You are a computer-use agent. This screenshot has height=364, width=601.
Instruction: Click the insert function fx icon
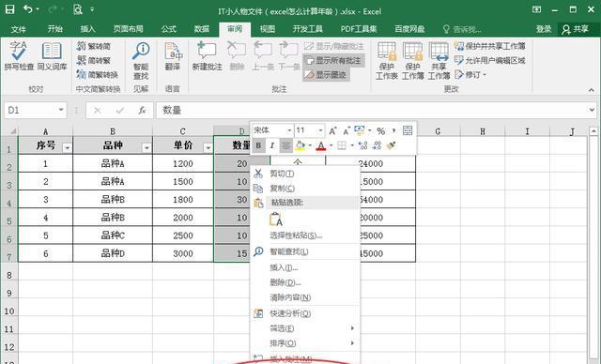142,111
